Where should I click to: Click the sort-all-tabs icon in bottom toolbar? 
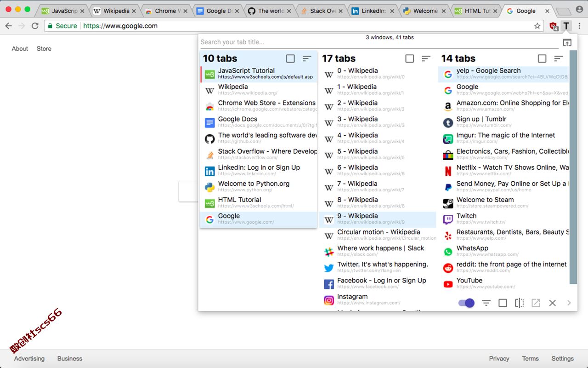(x=486, y=303)
